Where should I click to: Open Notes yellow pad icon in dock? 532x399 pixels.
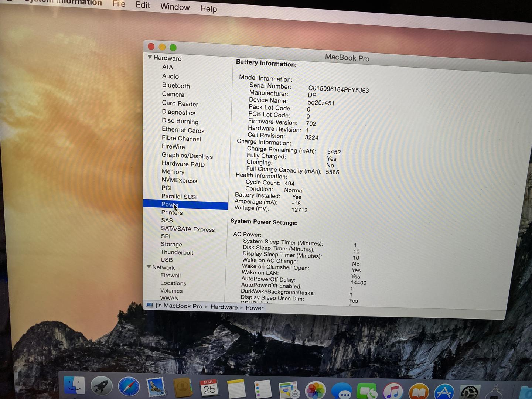[x=236, y=389]
